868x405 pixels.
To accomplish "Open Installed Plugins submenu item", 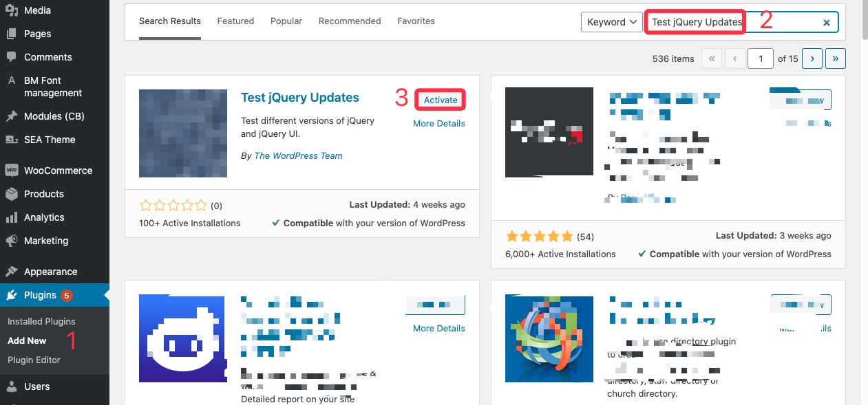I will 41,321.
